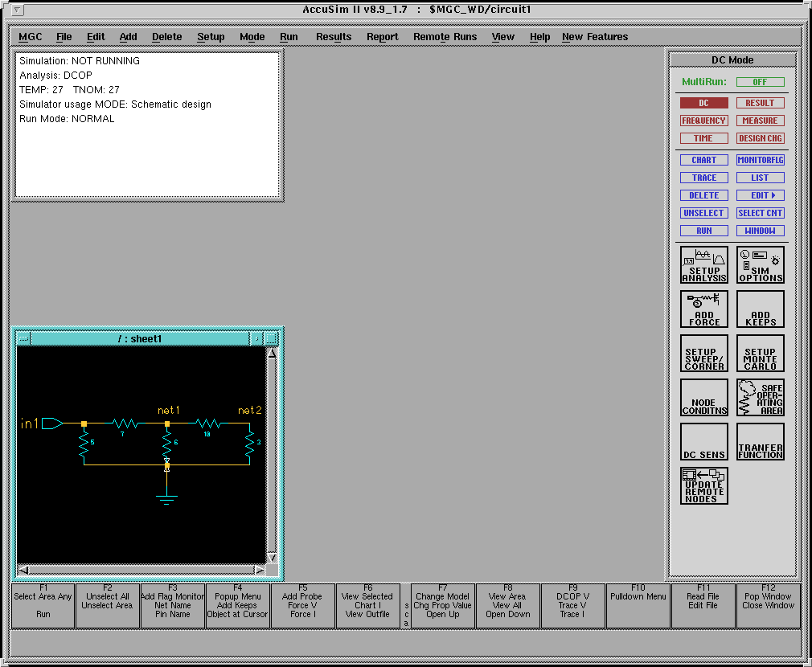Open the View menu
This screenshot has width=812, height=667.
(502, 37)
